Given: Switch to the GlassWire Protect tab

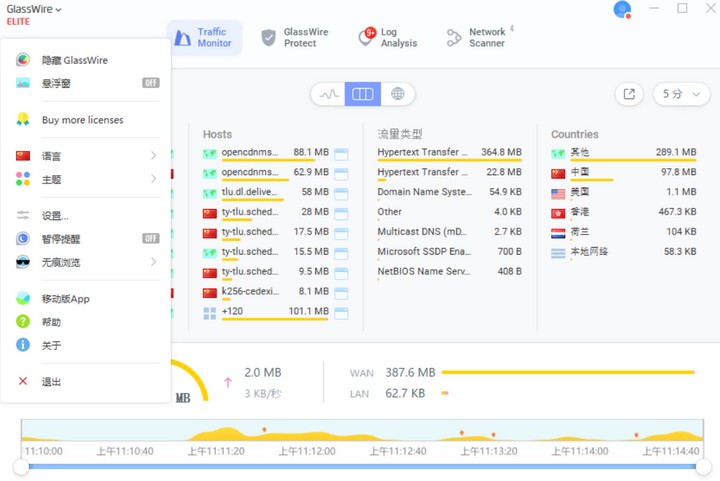Looking at the screenshot, I should point(294,38).
